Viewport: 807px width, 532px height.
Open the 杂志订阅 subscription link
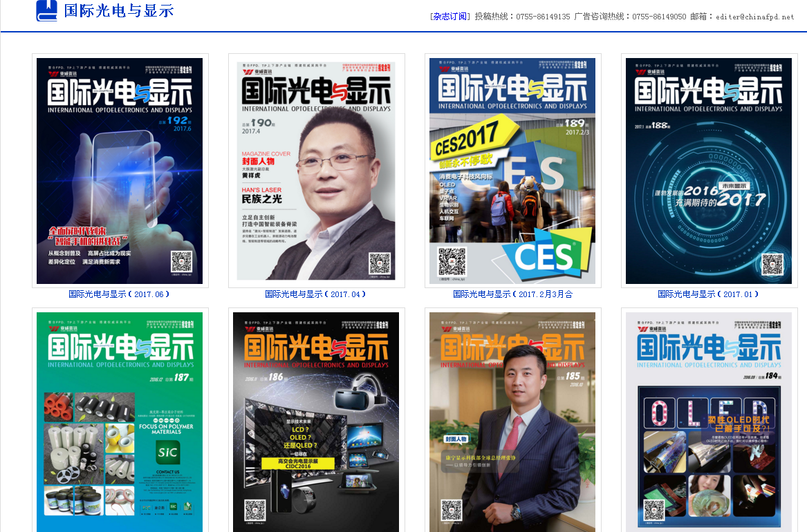(x=450, y=17)
